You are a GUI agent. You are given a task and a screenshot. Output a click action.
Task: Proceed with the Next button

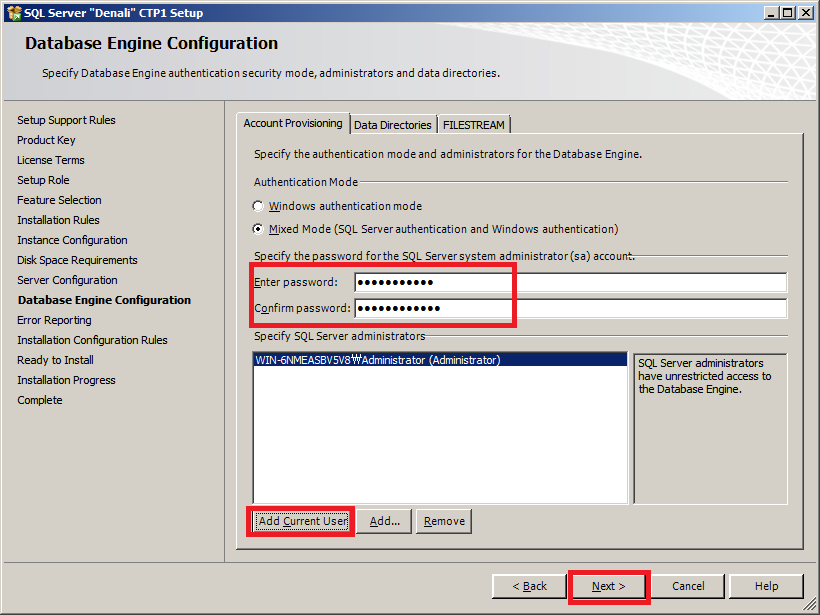(608, 586)
